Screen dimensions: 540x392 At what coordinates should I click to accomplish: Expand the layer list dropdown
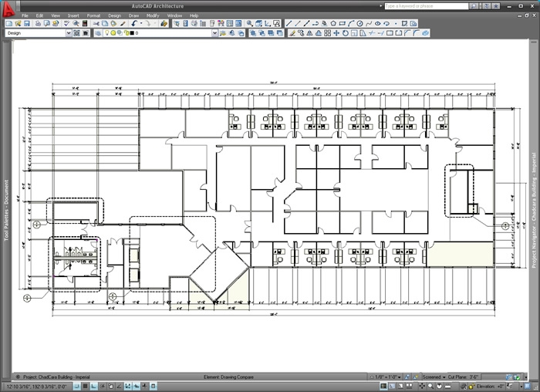tap(215, 34)
